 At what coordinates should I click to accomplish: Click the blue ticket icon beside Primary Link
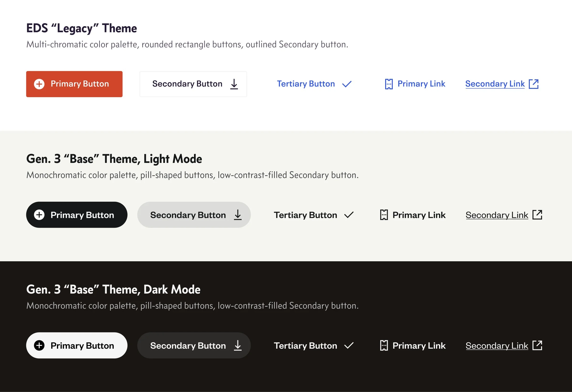[x=389, y=84]
